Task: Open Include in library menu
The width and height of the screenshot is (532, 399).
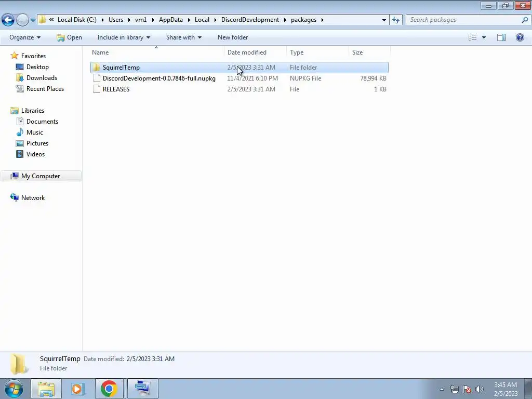Action: pyautogui.click(x=124, y=37)
